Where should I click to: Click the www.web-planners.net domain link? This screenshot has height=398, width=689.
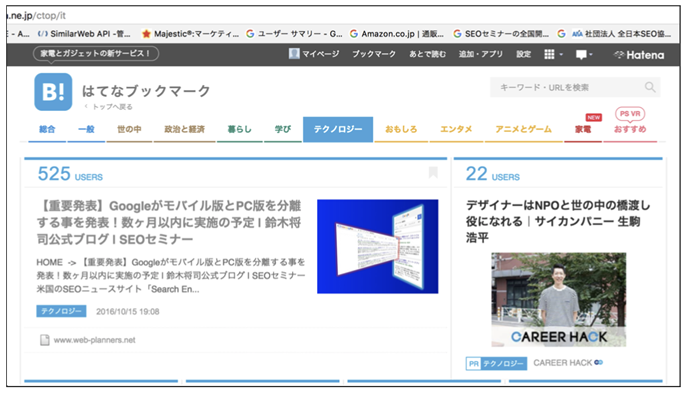[94, 340]
